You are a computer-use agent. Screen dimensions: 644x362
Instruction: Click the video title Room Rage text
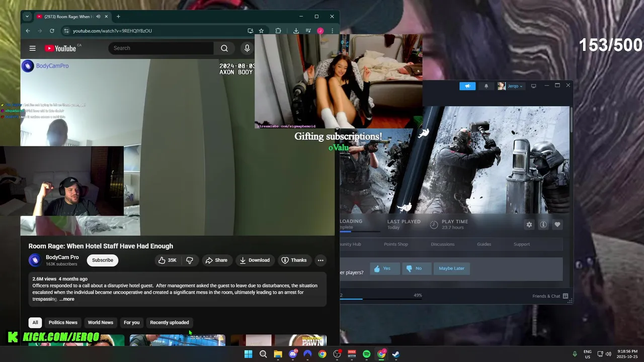(101, 246)
